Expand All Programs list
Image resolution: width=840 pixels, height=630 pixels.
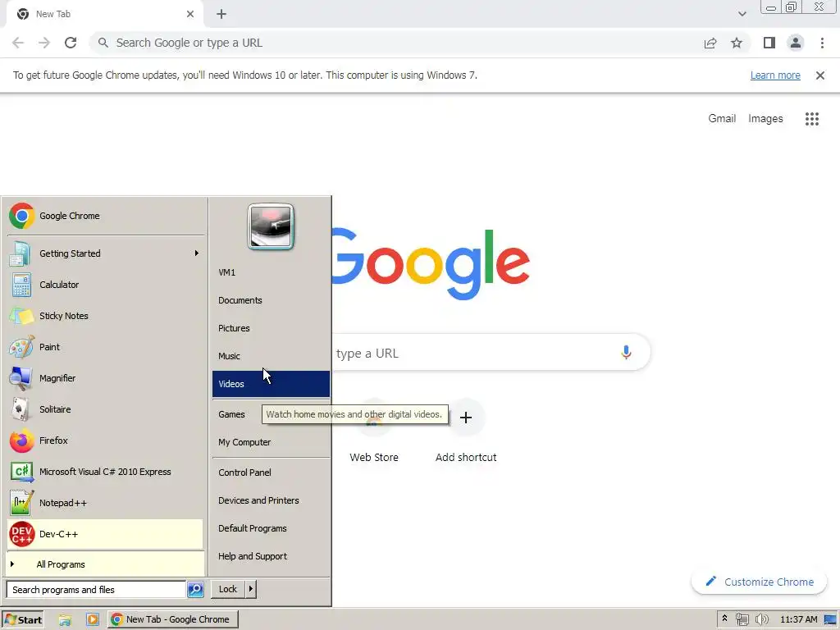click(x=106, y=564)
